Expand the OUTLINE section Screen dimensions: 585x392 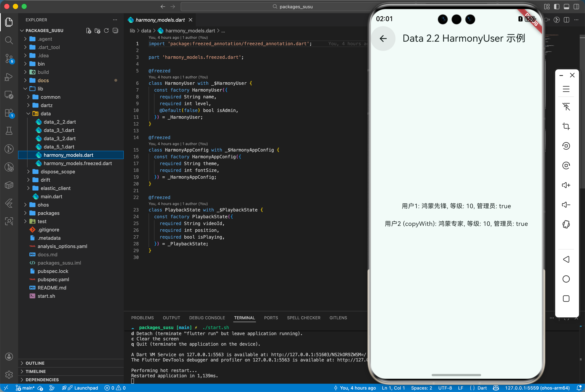(x=35, y=363)
